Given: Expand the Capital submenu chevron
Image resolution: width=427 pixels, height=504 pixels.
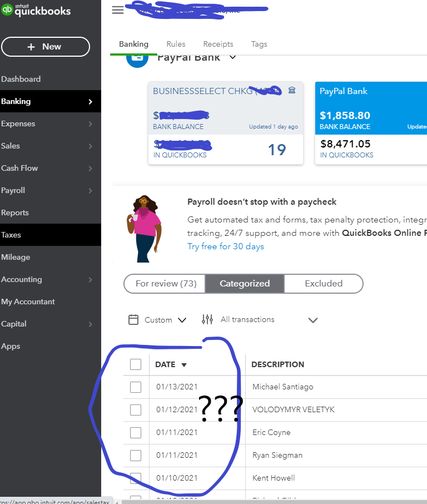Looking at the screenshot, I should [90, 324].
